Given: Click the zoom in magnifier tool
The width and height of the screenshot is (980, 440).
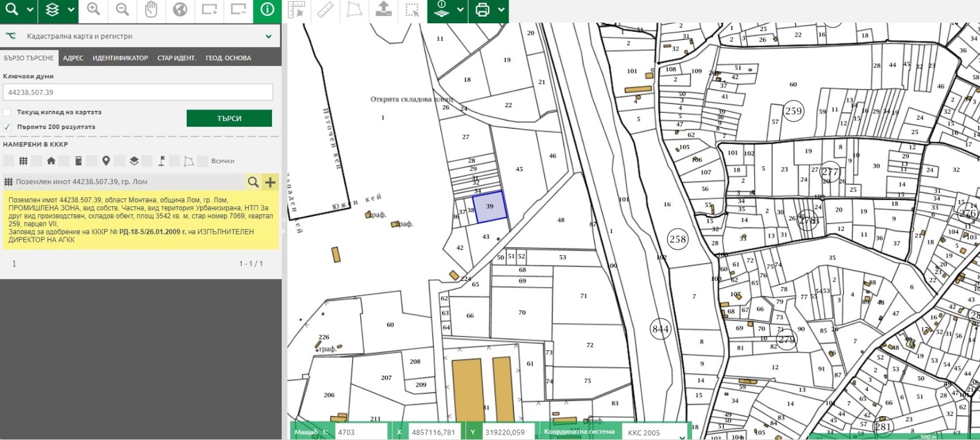Looking at the screenshot, I should (x=93, y=9).
